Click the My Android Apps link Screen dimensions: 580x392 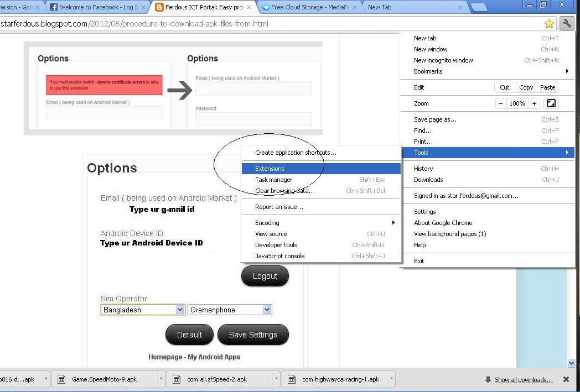pyautogui.click(x=214, y=357)
